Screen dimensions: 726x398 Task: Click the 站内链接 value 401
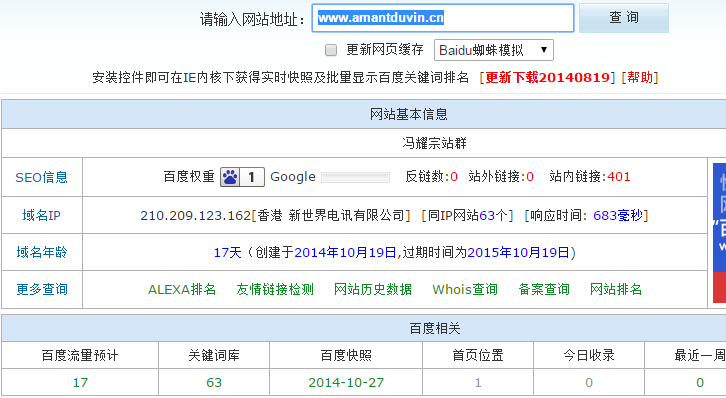(619, 177)
